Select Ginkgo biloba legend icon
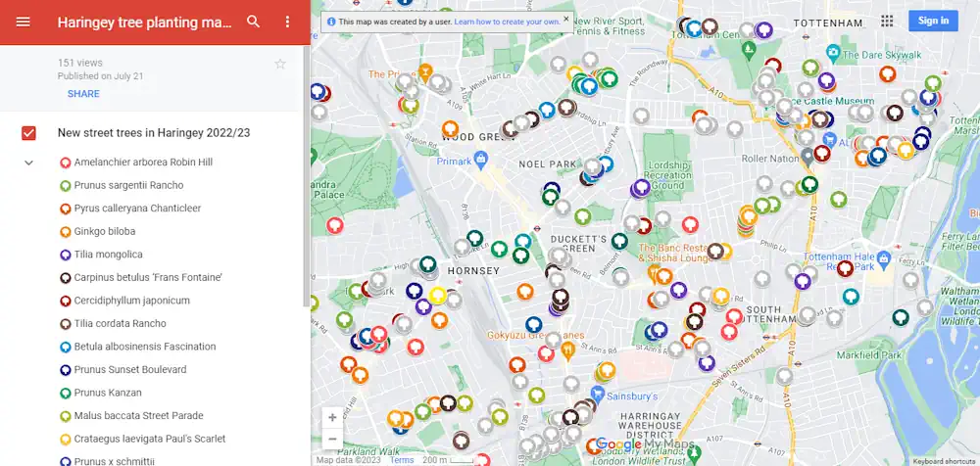 [x=65, y=232]
